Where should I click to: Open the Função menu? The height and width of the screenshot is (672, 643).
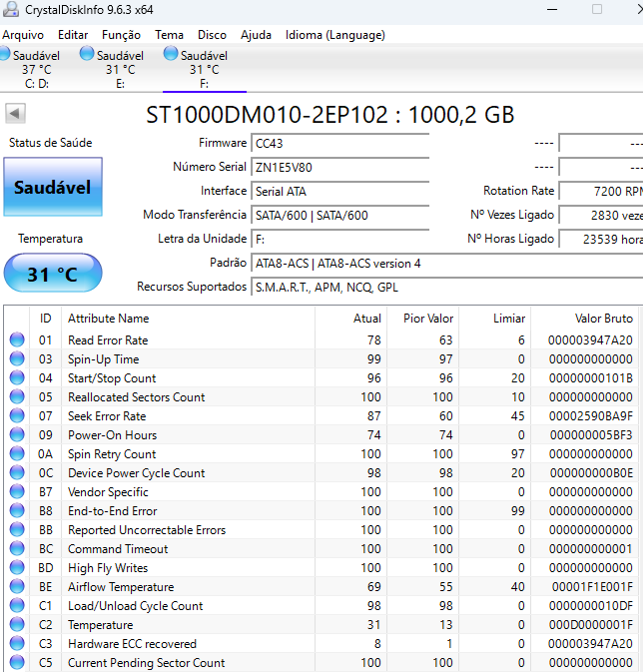coord(121,35)
